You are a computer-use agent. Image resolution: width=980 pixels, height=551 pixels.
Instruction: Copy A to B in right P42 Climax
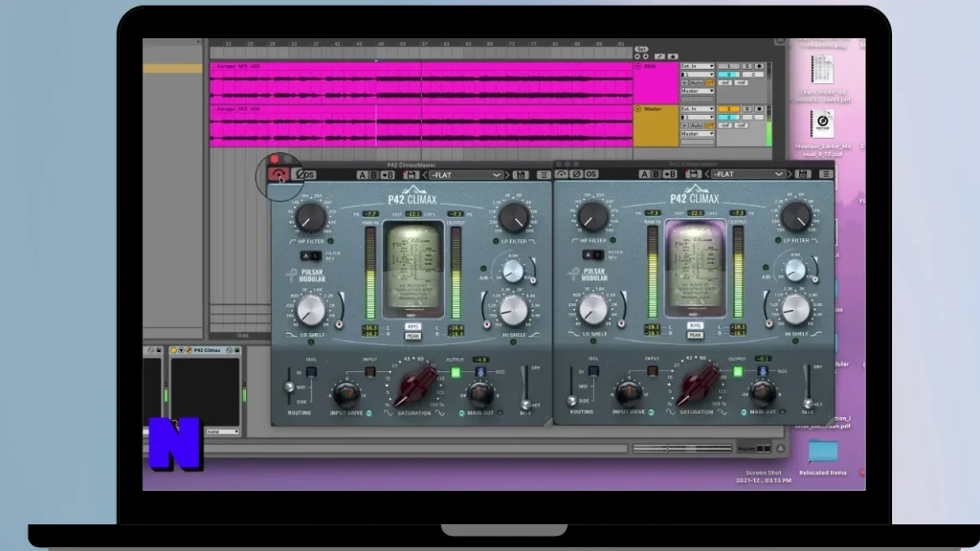coord(670,174)
